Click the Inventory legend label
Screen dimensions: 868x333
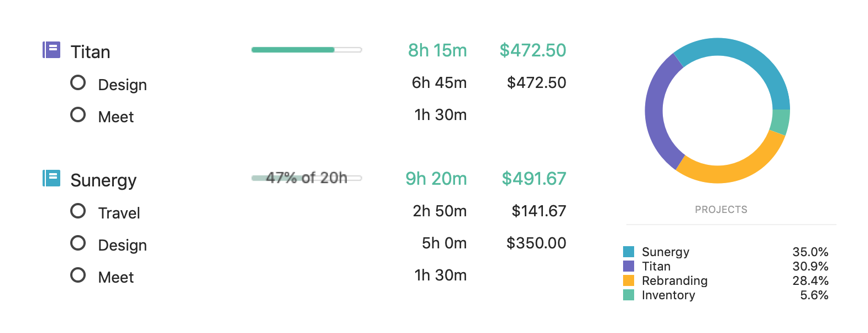(668, 295)
